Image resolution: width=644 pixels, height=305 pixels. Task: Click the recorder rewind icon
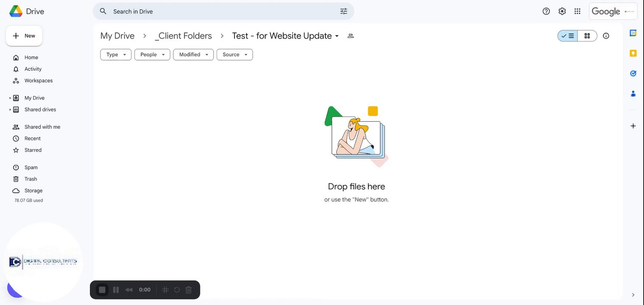pos(129,290)
